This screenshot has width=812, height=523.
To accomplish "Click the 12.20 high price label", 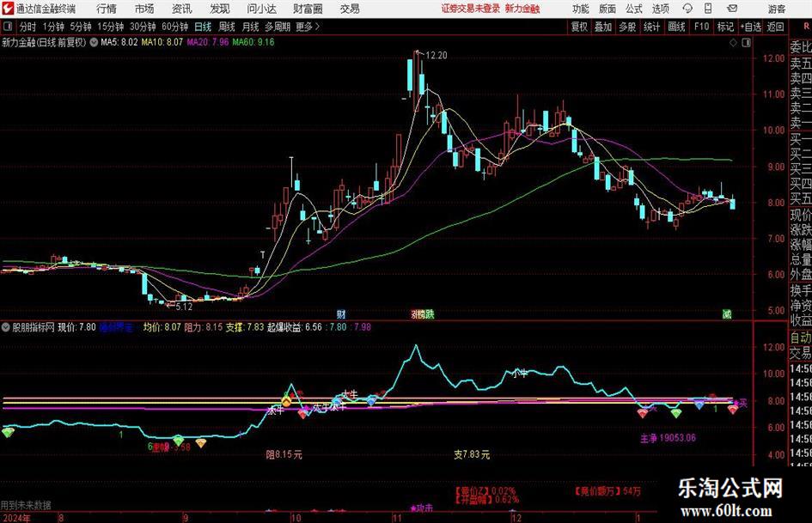I will [436, 55].
